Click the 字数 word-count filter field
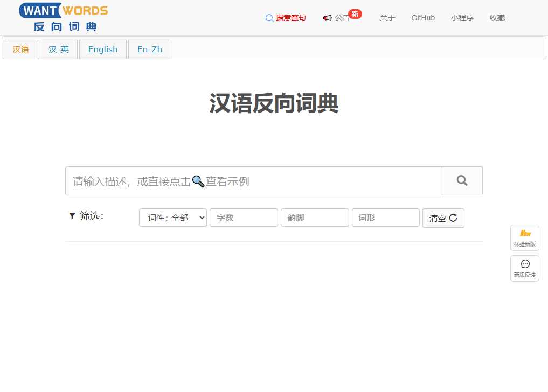Viewport: 548px width, 392px height. [x=244, y=218]
